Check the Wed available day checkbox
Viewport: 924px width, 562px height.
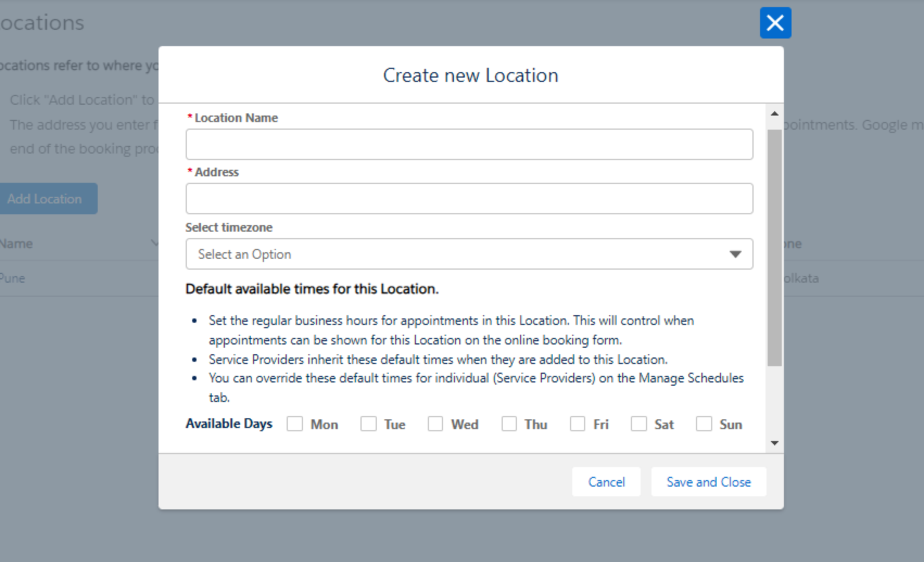coord(435,424)
